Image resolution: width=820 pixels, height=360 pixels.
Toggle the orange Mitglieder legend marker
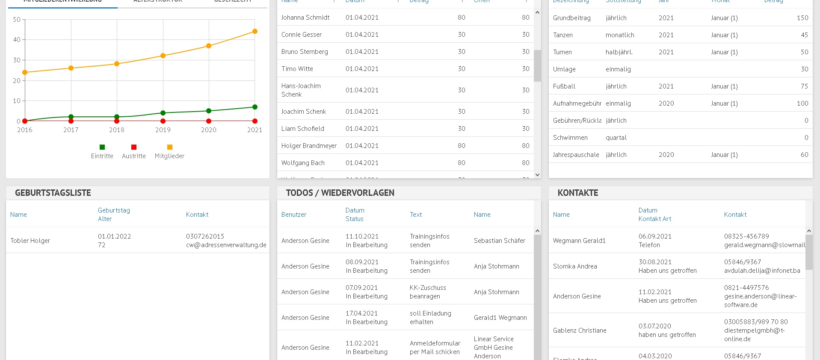click(169, 148)
